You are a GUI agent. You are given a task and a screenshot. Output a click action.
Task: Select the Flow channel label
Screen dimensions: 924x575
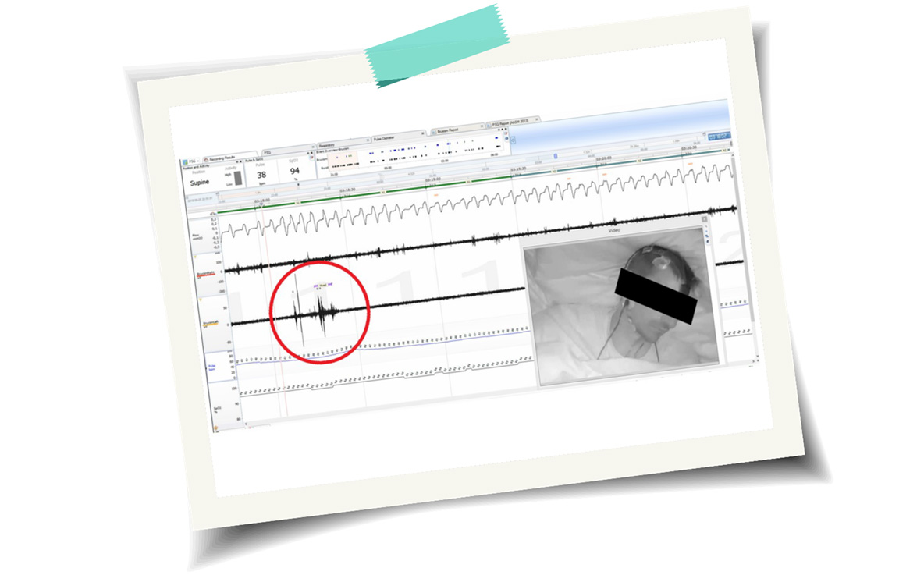[197, 237]
